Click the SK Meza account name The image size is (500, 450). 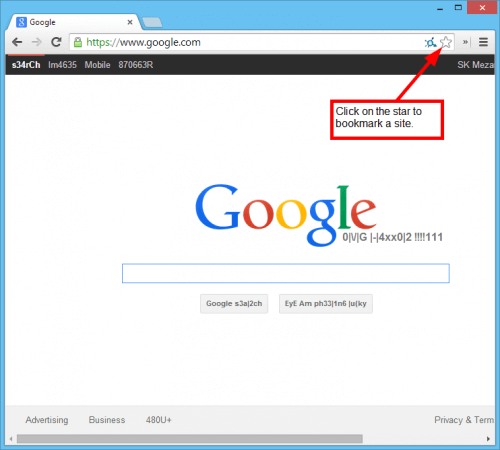pyautogui.click(x=476, y=65)
